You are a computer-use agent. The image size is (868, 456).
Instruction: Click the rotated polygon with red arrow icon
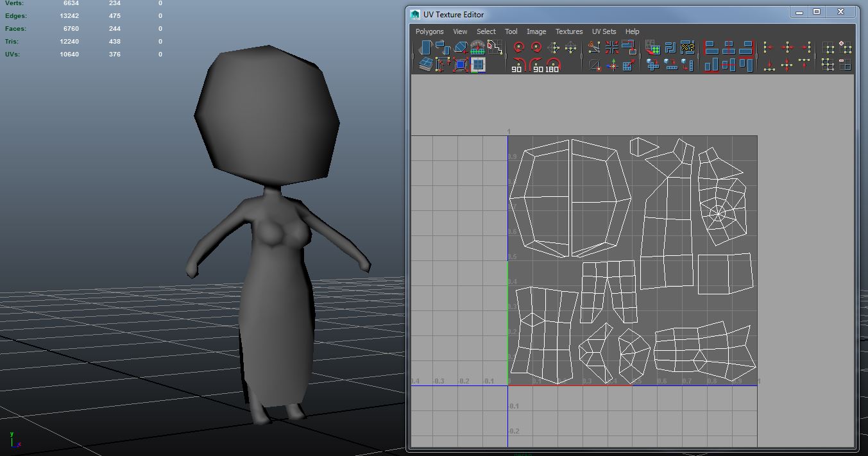click(460, 47)
